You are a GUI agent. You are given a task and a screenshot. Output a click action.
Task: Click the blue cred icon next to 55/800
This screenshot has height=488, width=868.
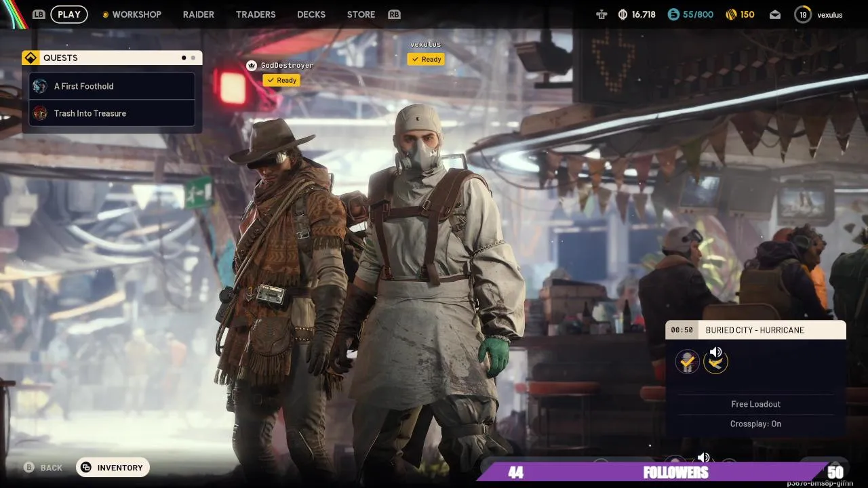(673, 14)
